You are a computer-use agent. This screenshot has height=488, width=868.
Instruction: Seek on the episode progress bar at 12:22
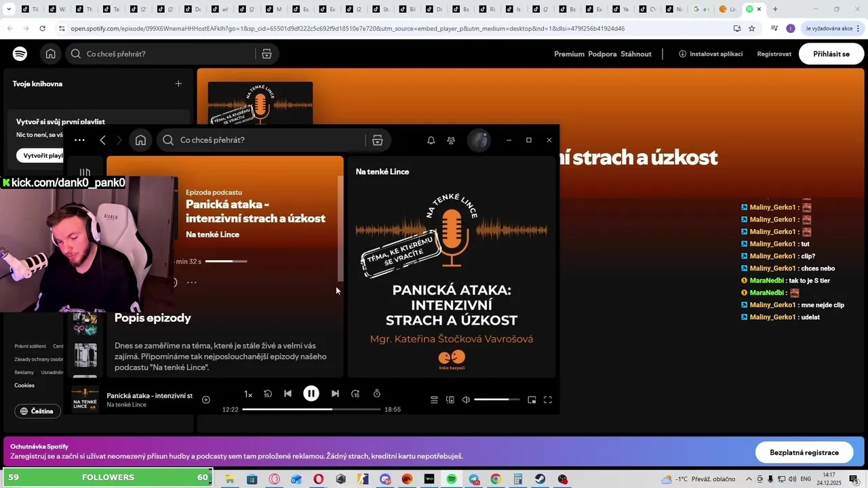pos(311,409)
